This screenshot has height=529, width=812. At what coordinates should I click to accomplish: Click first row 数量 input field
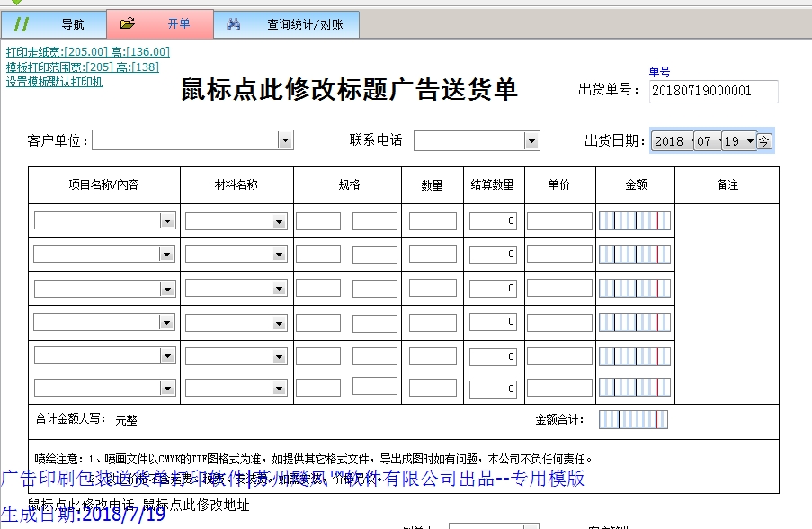tap(433, 221)
